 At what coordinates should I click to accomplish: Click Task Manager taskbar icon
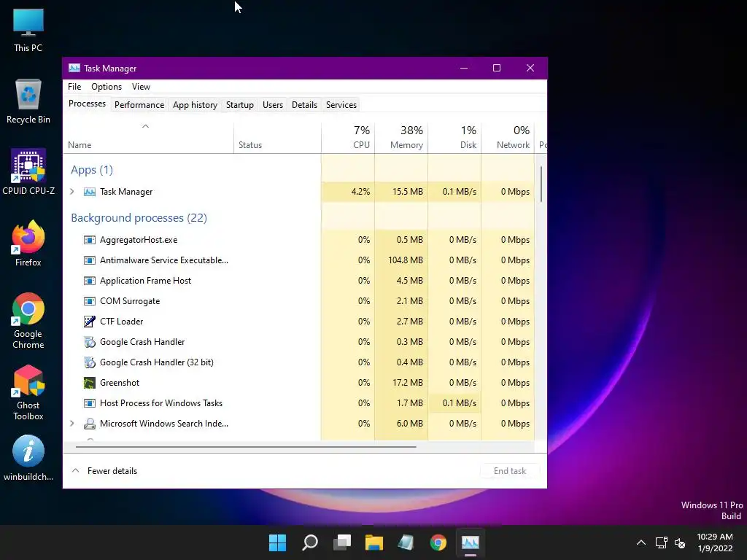pos(471,542)
